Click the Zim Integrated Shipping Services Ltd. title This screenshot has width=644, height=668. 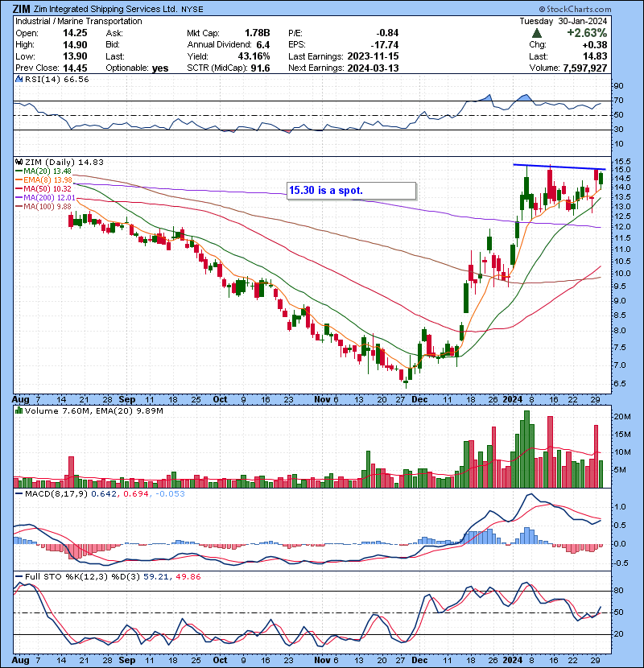click(105, 9)
